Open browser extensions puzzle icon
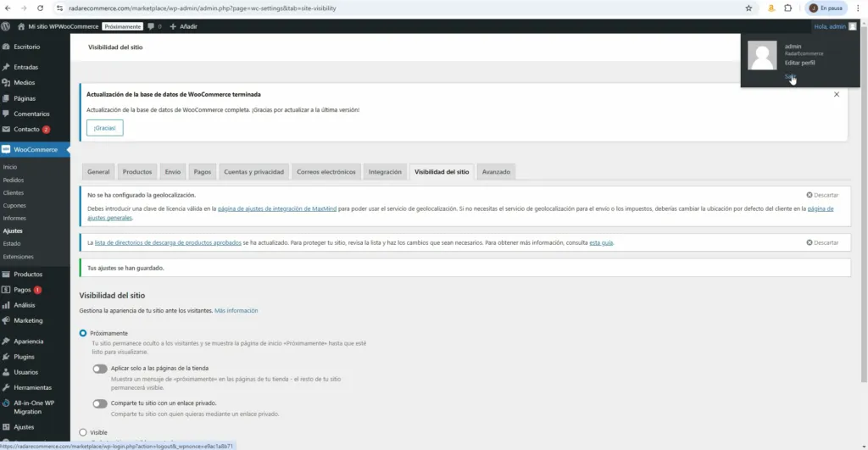 coord(787,8)
